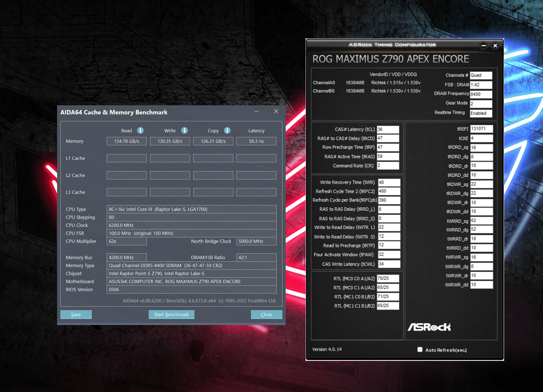Click the Read info icon in AIDA64

coord(140,130)
